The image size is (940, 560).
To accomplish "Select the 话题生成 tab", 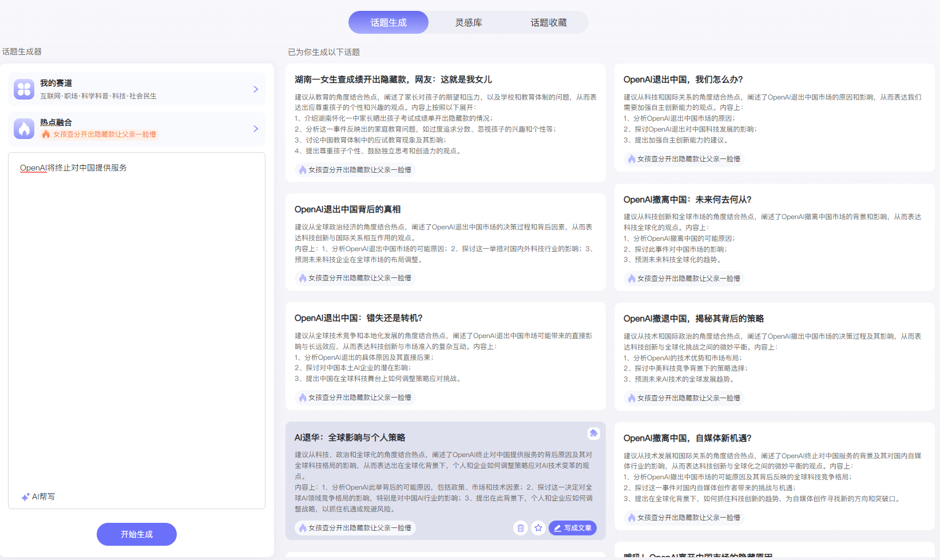I will 388,22.
